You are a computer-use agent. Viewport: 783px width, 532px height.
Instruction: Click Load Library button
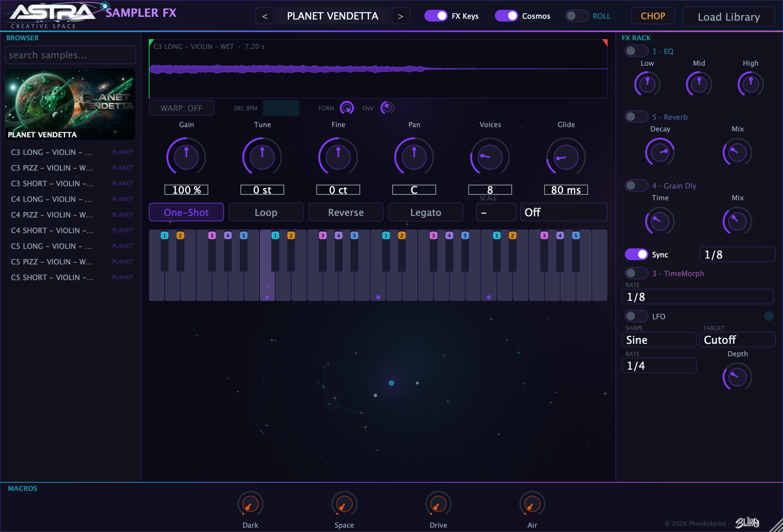tap(729, 17)
